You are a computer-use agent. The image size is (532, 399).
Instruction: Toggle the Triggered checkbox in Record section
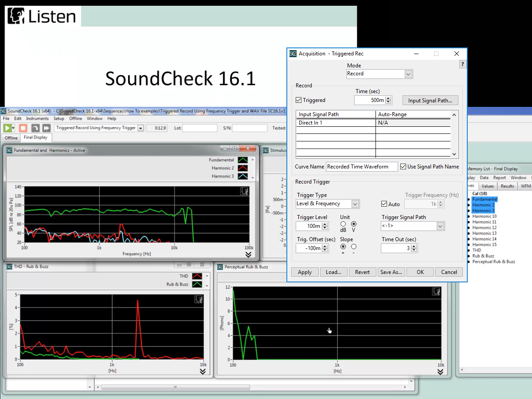click(298, 100)
